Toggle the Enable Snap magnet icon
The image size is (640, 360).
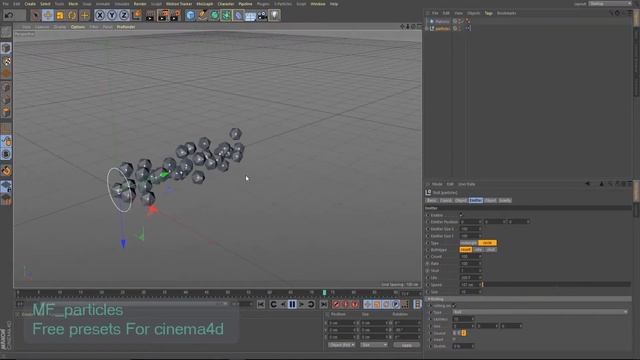[x=6, y=171]
